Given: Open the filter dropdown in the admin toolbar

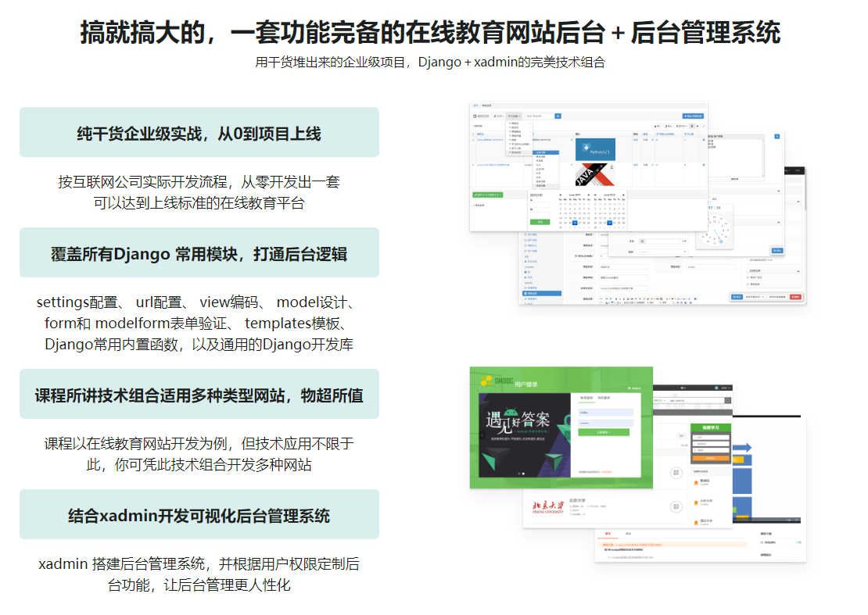Looking at the screenshot, I should pyautogui.click(x=514, y=116).
